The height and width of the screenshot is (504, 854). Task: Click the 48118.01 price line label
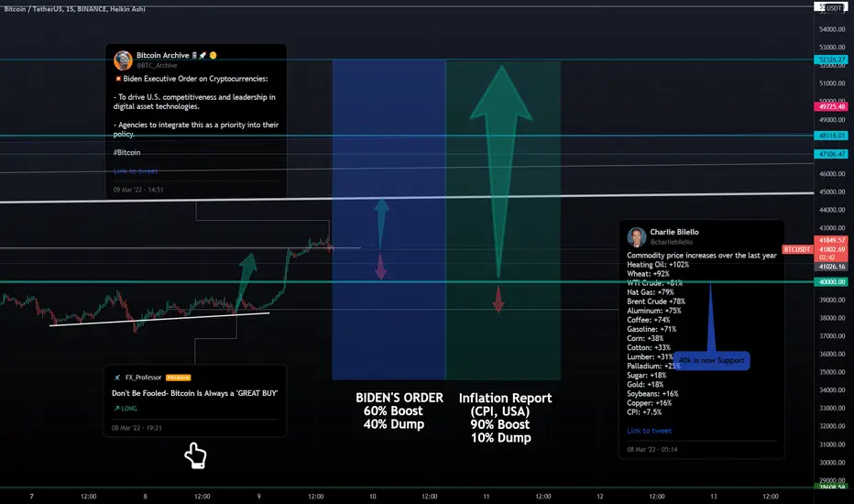831,135
